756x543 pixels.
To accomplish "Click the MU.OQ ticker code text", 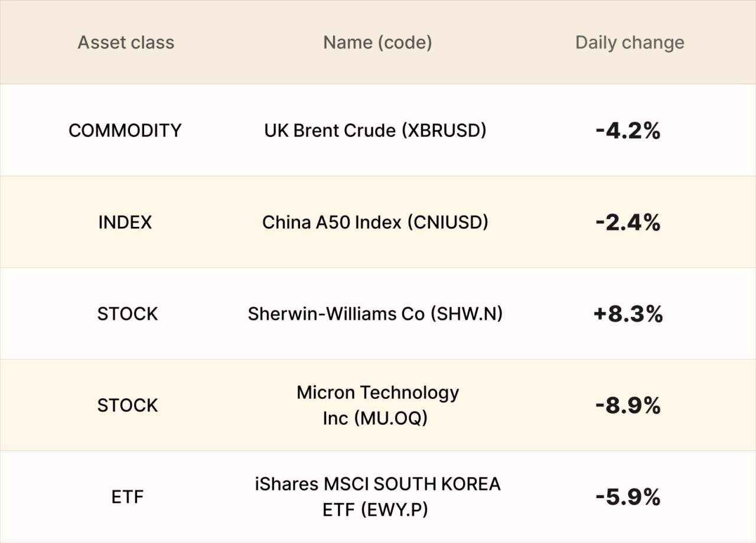I will click(390, 418).
